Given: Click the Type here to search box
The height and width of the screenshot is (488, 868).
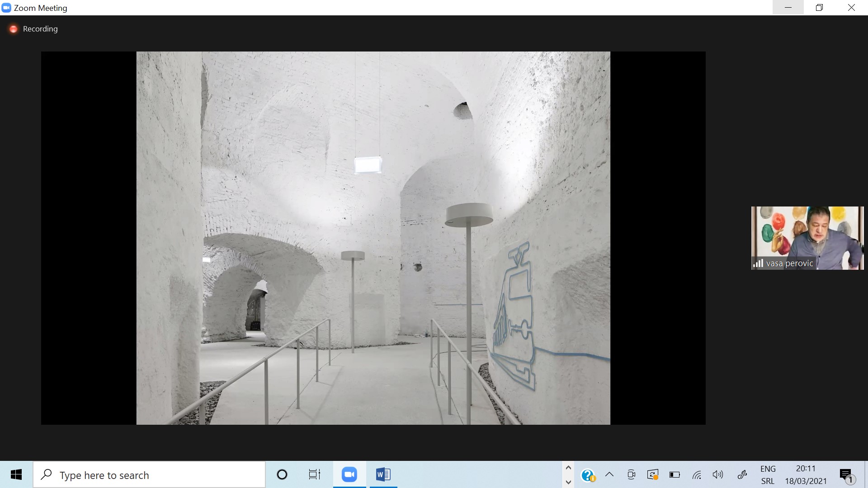Looking at the screenshot, I should pyautogui.click(x=149, y=475).
